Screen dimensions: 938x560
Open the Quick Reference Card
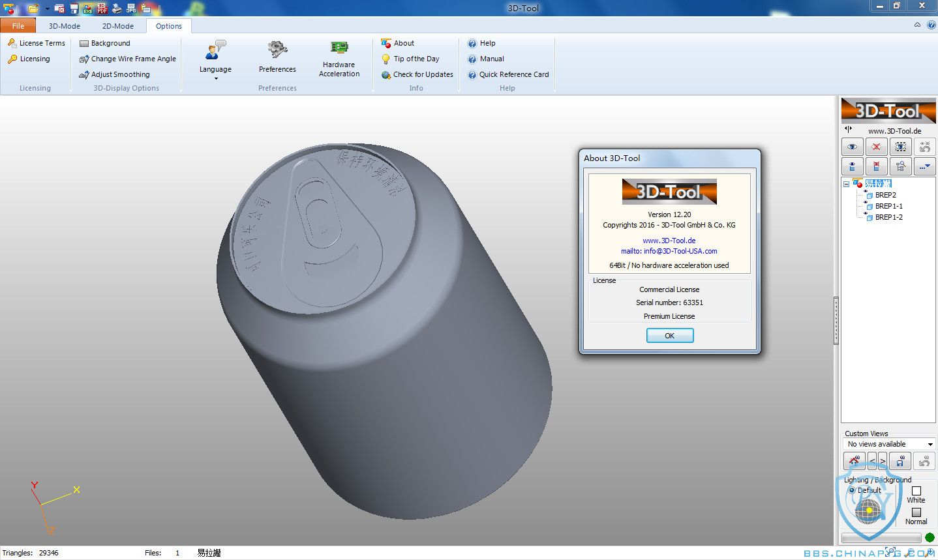508,74
